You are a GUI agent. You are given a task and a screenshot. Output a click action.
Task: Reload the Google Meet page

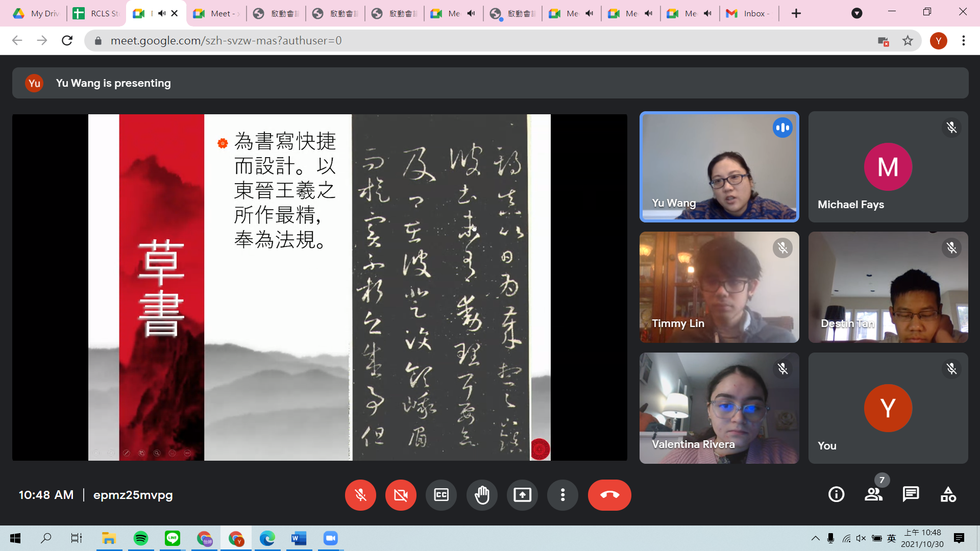click(67, 41)
